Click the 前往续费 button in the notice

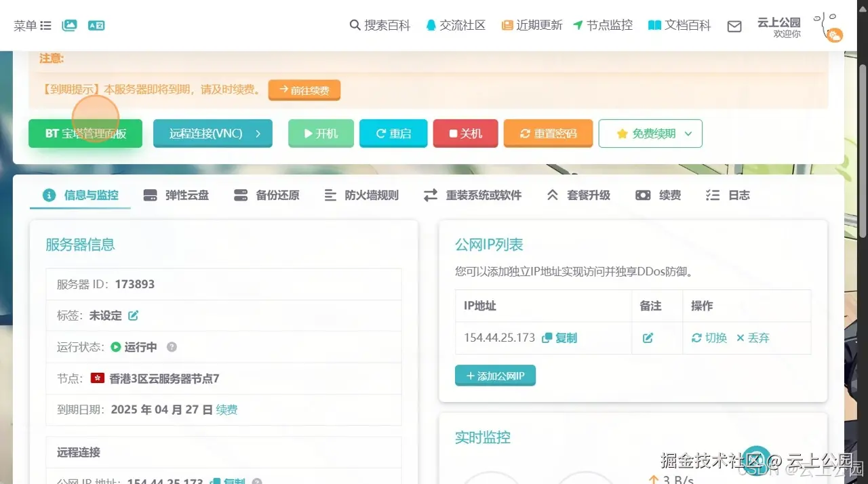(304, 89)
